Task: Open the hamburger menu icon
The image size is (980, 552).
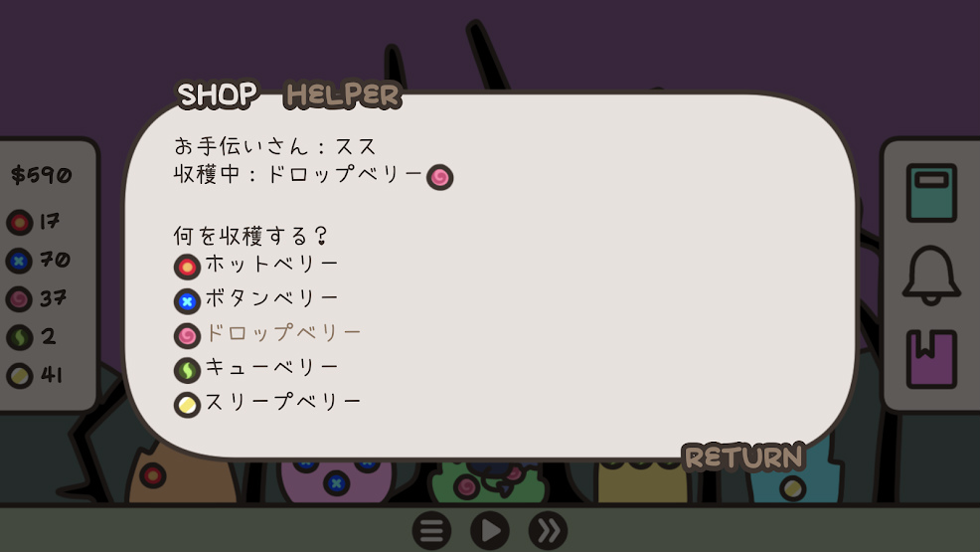Action: [431, 531]
